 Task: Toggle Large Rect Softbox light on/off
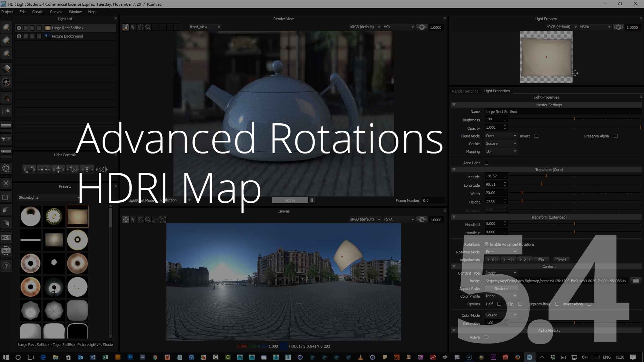pyautogui.click(x=19, y=28)
